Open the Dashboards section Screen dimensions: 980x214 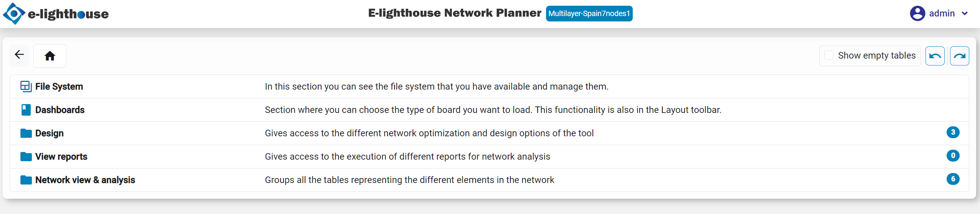(x=60, y=110)
